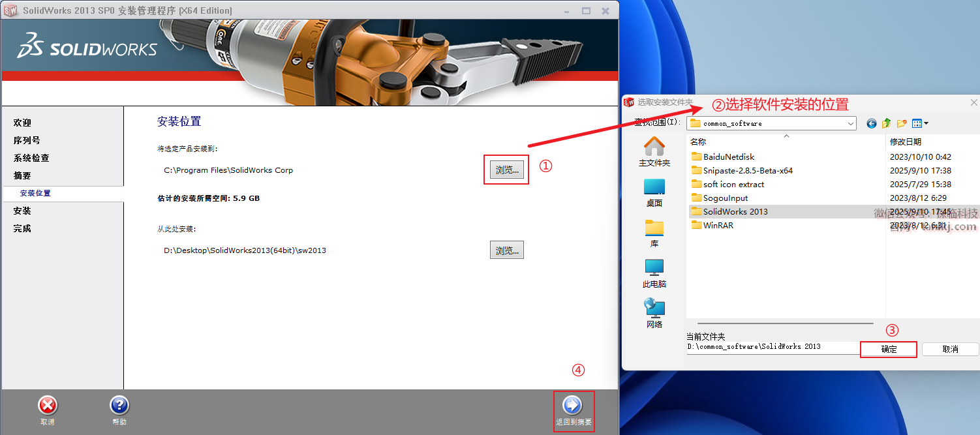
Task: Click the BaiduNetdisk folder icon
Action: point(696,157)
